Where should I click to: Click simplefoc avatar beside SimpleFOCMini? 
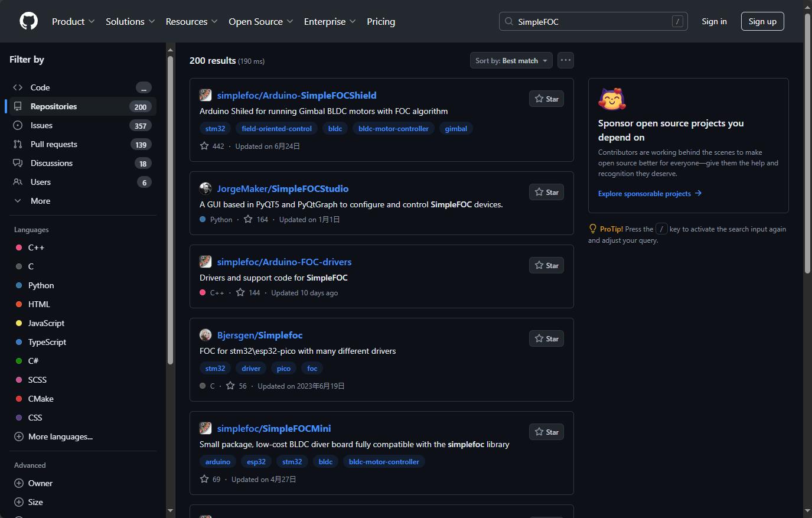tap(206, 428)
